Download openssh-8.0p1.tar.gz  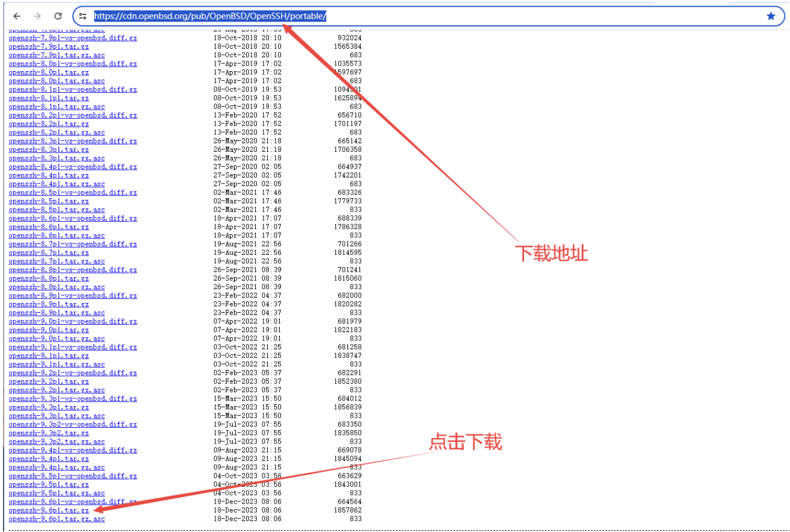[x=49, y=72]
